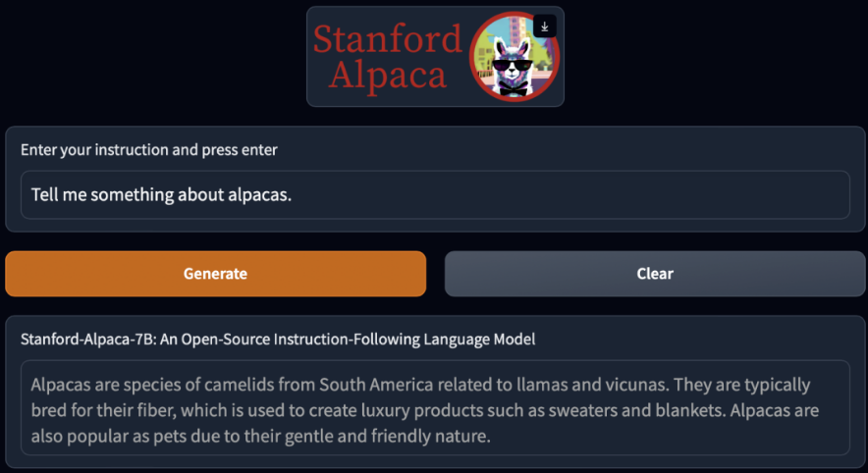The height and width of the screenshot is (473, 868).
Task: Click the Stanford Alpaca banner image
Action: pos(435,57)
